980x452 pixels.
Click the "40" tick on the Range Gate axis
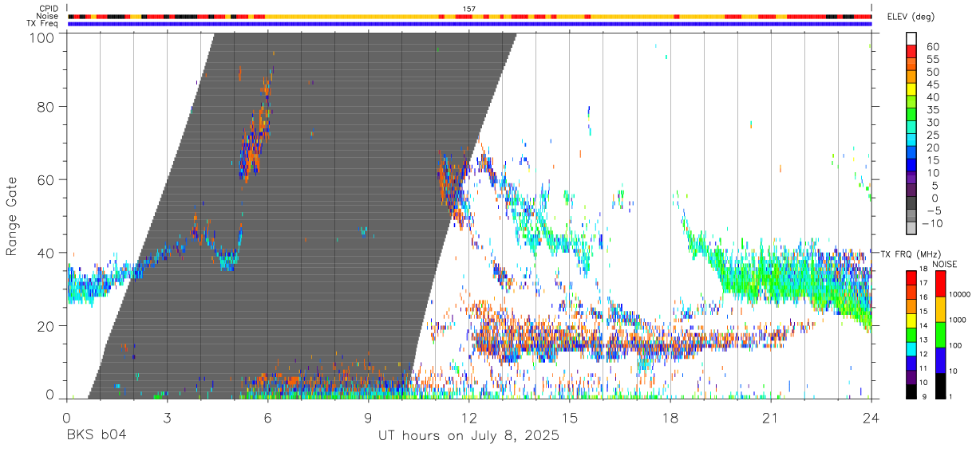47,253
